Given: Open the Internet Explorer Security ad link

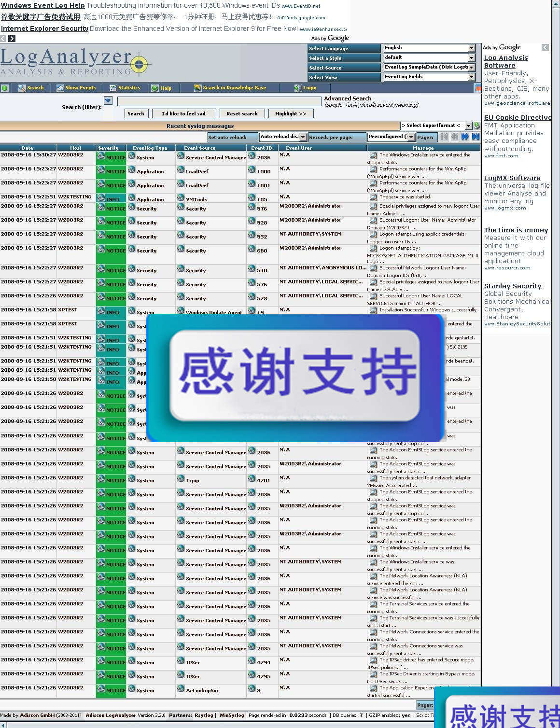Looking at the screenshot, I should pos(44,28).
